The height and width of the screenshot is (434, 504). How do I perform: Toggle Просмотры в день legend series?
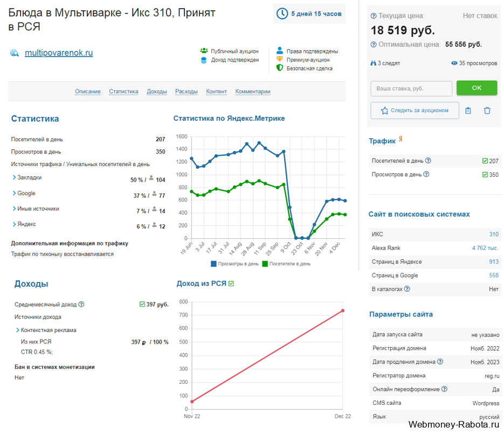click(234, 264)
